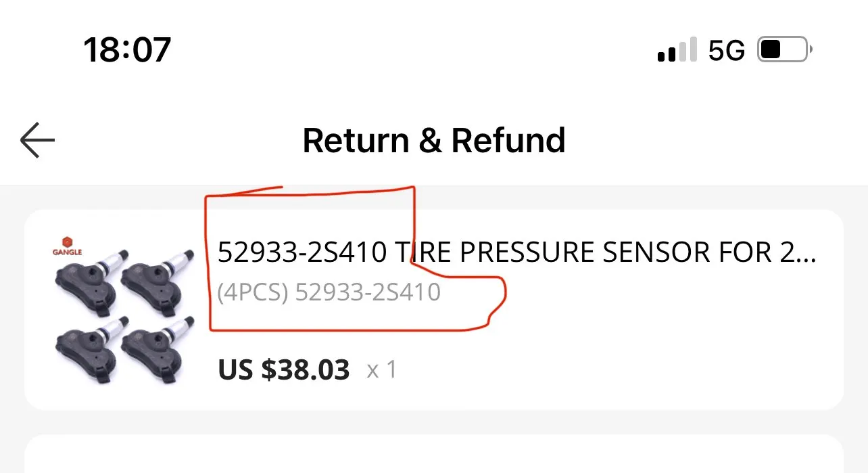Image resolution: width=868 pixels, height=473 pixels.
Task: Tap the GANGLE brand name text
Action: 67,252
